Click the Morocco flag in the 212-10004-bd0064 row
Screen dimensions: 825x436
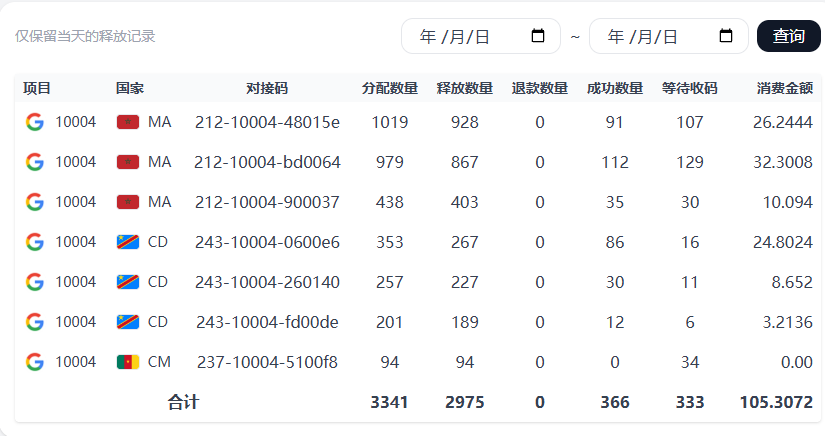click(127, 162)
